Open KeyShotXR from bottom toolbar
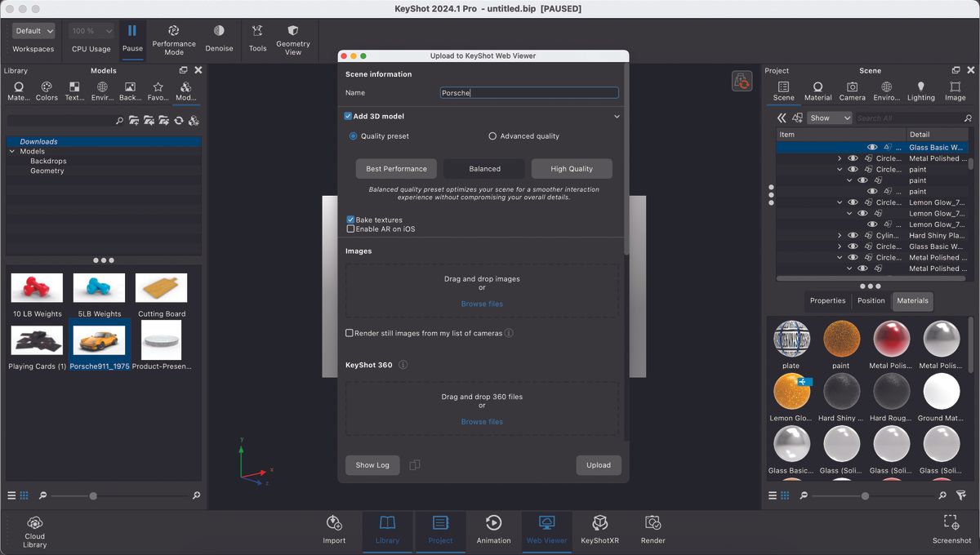 click(x=599, y=530)
